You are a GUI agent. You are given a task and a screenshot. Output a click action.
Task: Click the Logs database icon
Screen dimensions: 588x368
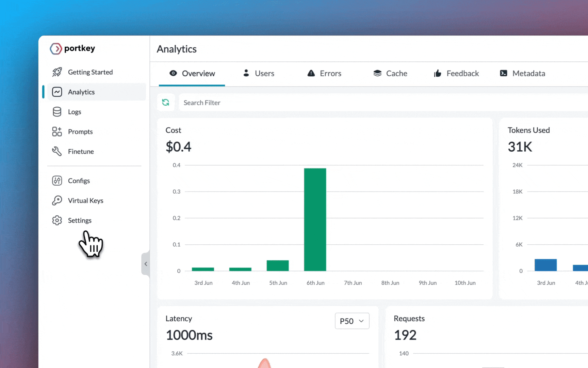click(57, 112)
